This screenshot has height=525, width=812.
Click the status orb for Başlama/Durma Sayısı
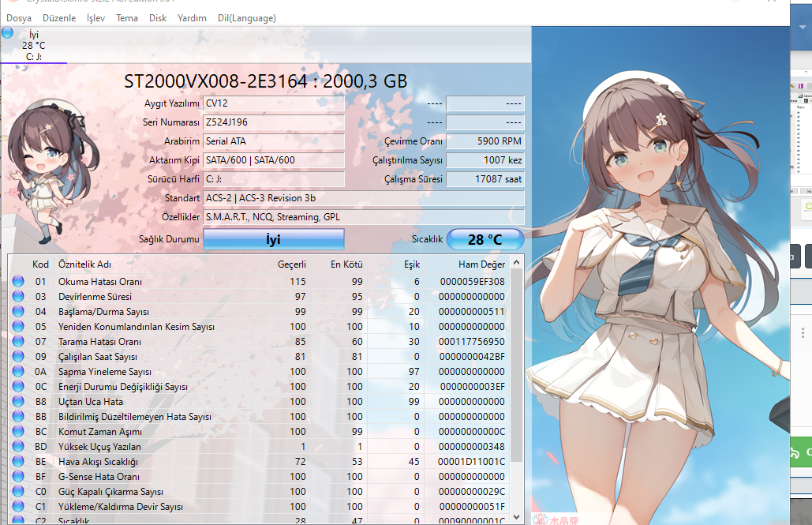point(18,312)
